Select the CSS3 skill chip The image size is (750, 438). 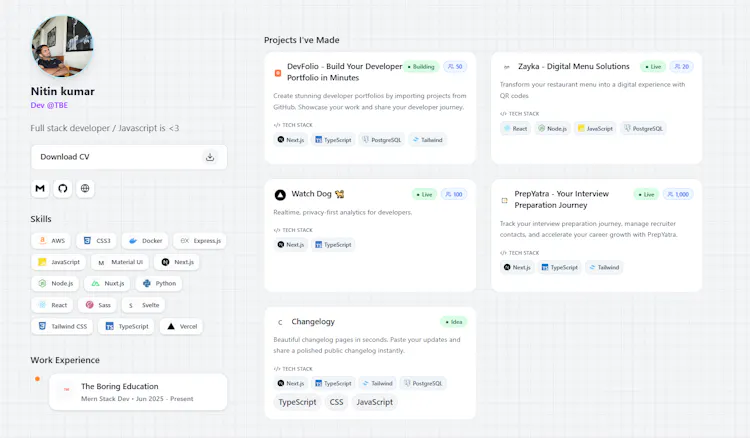[x=97, y=241]
